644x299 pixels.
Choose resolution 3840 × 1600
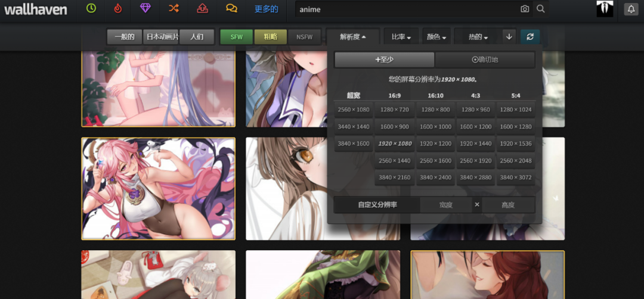tap(354, 144)
